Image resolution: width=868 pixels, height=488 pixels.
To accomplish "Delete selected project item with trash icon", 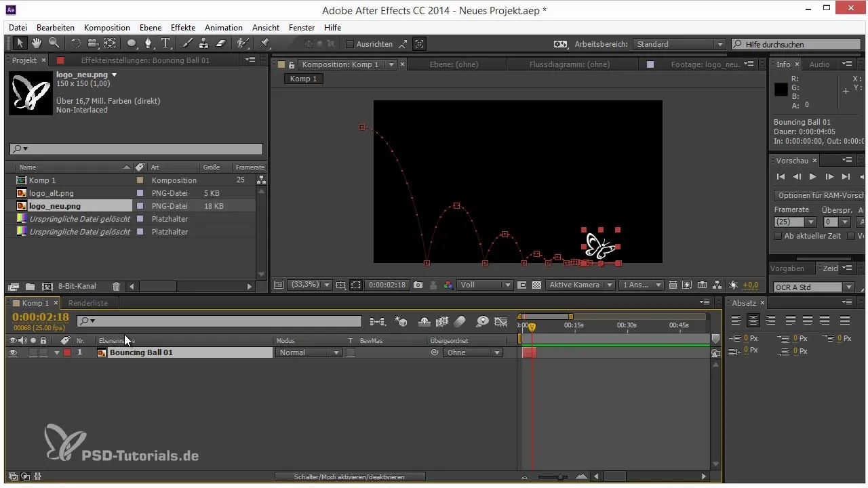I will coord(116,287).
